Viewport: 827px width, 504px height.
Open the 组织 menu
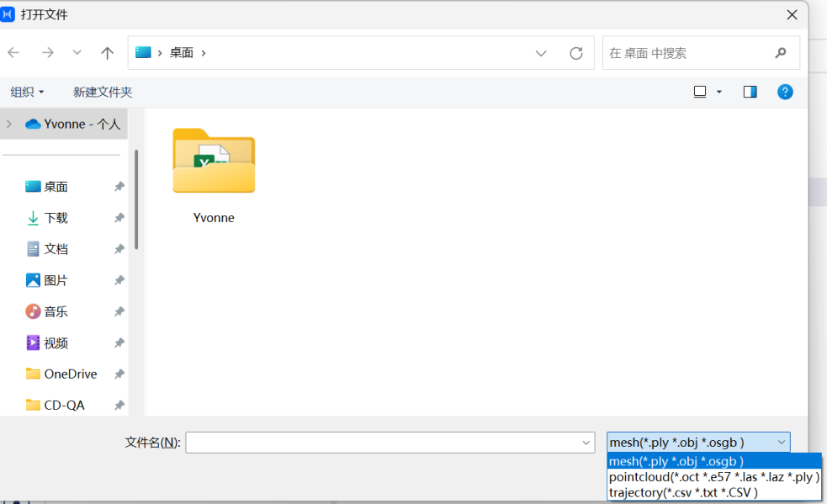coord(27,92)
